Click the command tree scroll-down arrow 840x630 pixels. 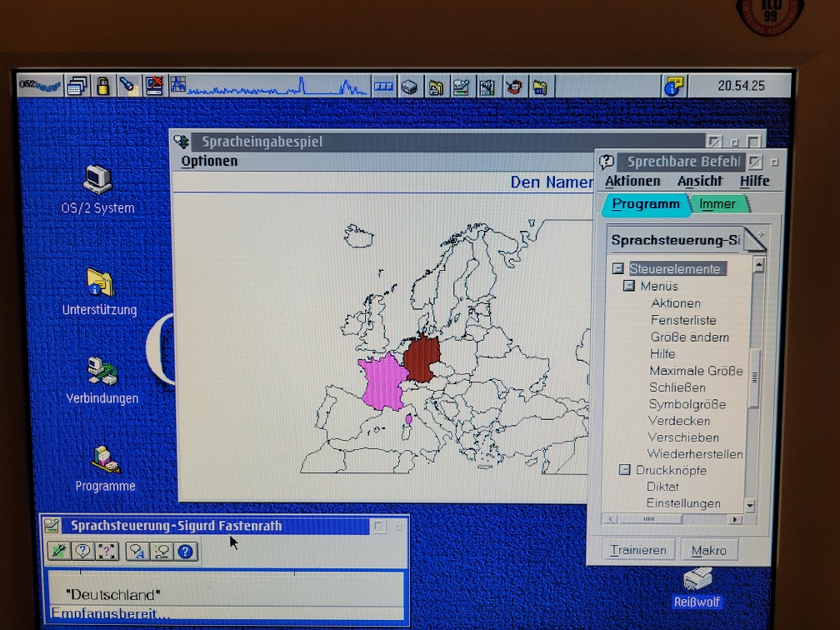point(749,505)
